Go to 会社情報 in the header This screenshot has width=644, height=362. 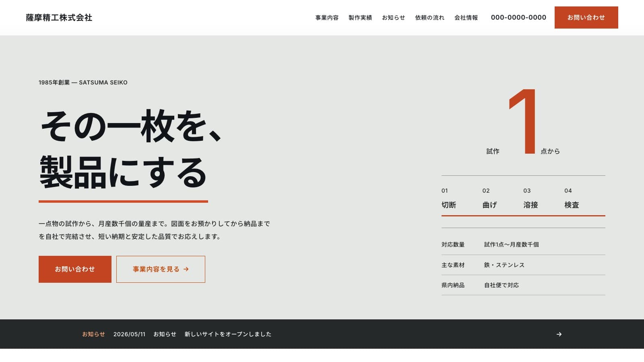[x=466, y=18]
